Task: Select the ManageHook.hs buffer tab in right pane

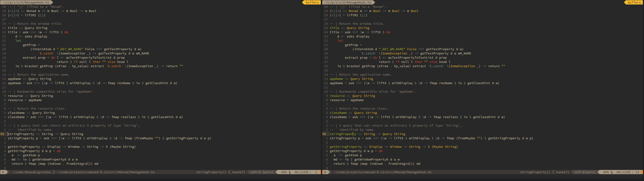Action: coord(348,2)
